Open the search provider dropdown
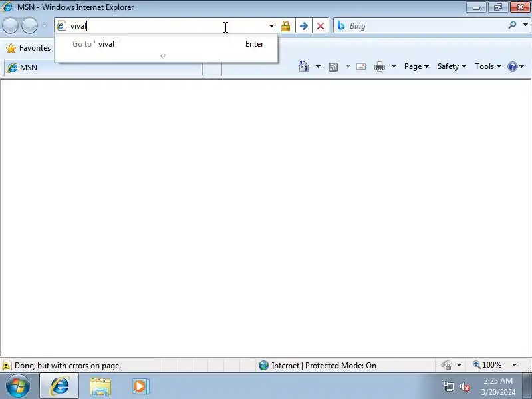 pyautogui.click(x=525, y=25)
